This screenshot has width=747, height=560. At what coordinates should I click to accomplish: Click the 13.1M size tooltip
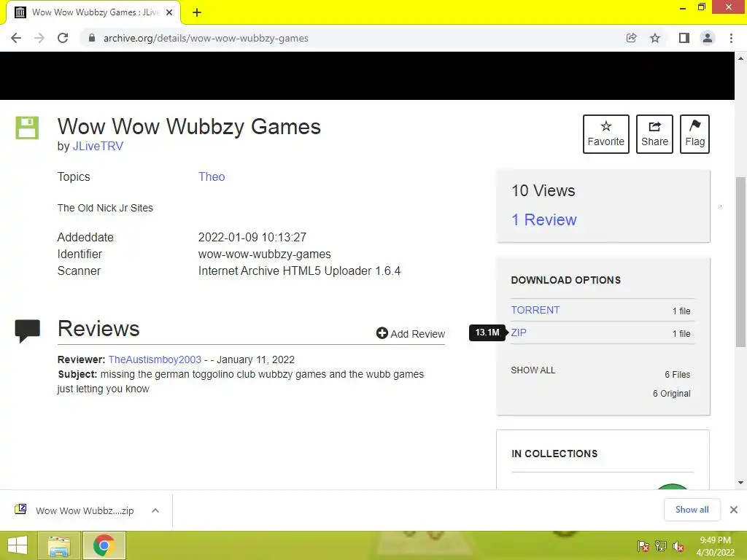[487, 332]
